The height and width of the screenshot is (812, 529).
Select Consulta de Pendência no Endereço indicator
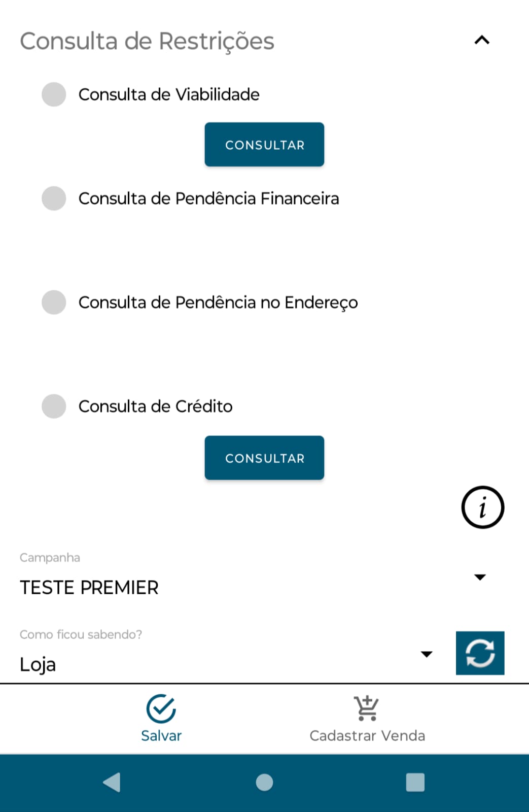point(54,302)
